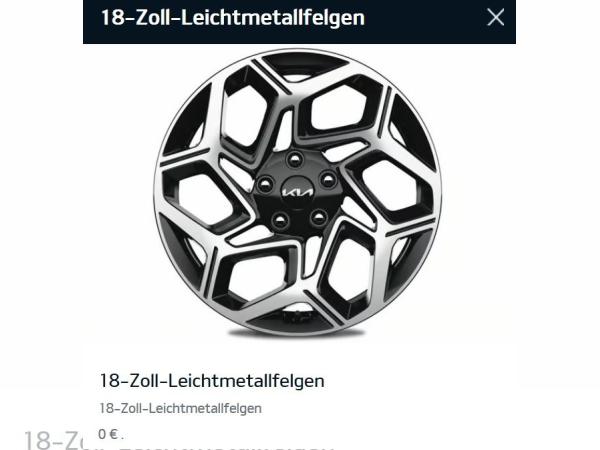Click the upper-right pentagonal opening in the wheel
Viewport: 600px width, 450px height.
[x=339, y=109]
